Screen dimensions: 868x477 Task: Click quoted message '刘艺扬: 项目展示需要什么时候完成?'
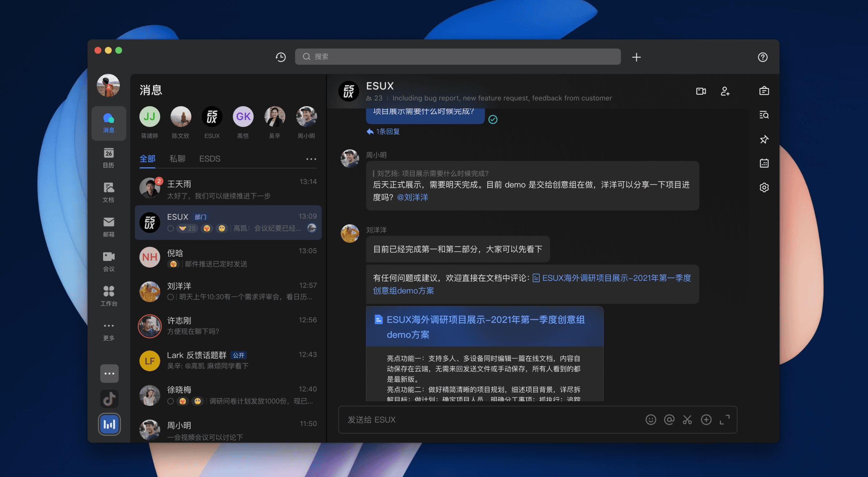[431, 173]
